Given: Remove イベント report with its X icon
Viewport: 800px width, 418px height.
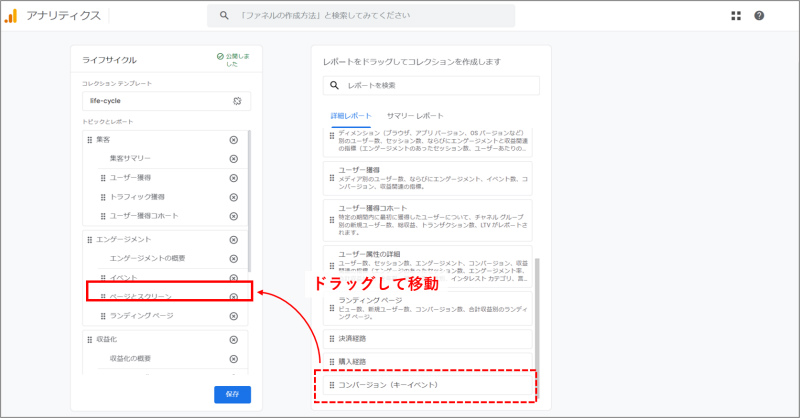Looking at the screenshot, I should (x=234, y=278).
